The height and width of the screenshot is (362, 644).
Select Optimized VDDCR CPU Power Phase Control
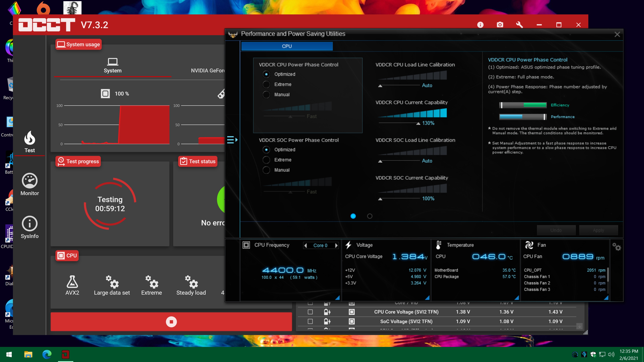(x=266, y=74)
